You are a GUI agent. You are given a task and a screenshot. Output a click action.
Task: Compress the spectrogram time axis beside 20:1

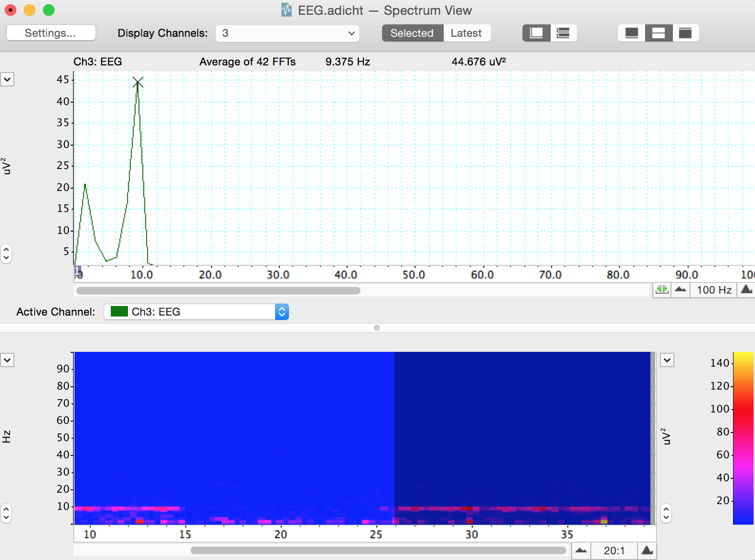tap(581, 550)
